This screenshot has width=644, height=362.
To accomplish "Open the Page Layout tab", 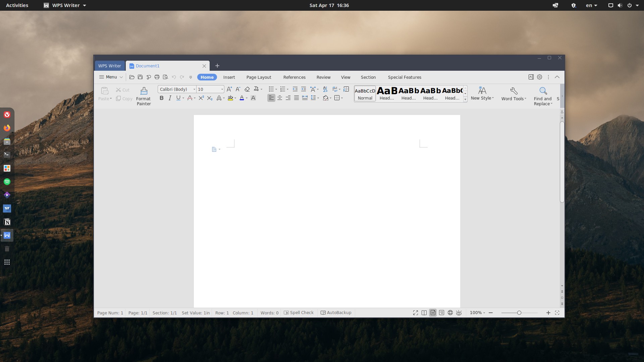I will click(x=259, y=77).
